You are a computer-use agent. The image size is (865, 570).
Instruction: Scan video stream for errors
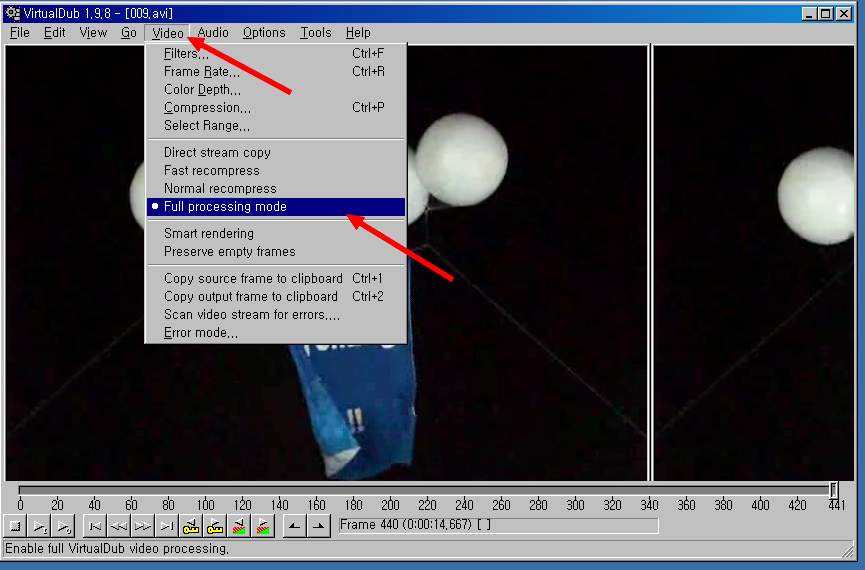click(x=276, y=315)
